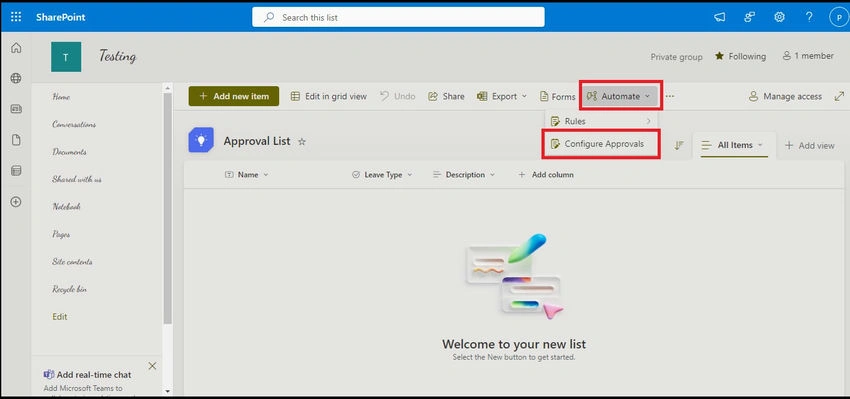Click Add real-time chat heading
850x399 pixels.
point(94,375)
